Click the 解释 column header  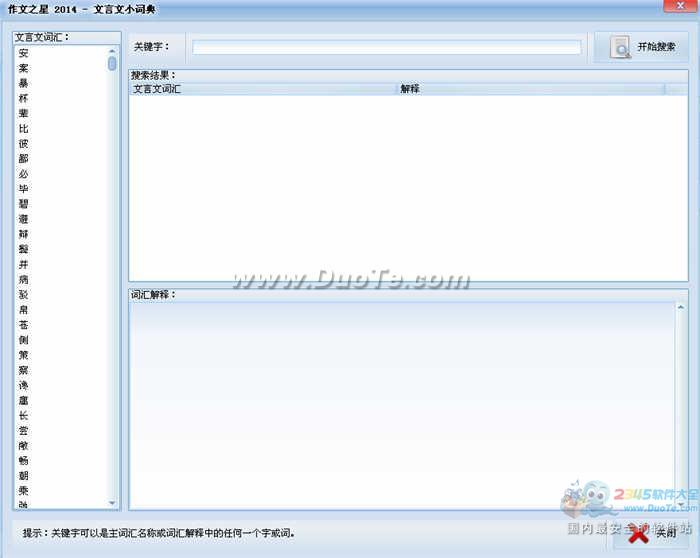click(x=530, y=89)
